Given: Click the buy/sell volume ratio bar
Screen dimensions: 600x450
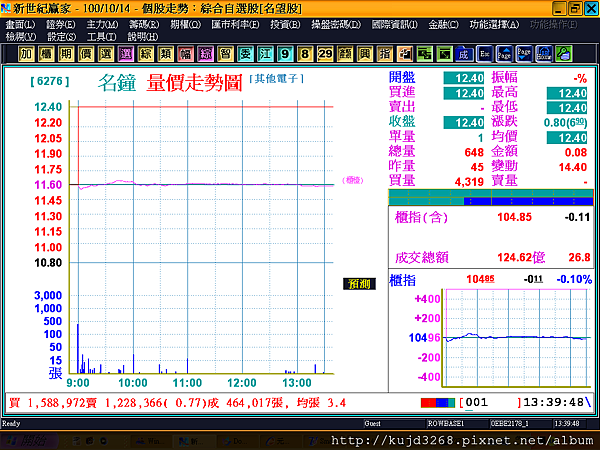Looking at the screenshot, I should (491, 197).
